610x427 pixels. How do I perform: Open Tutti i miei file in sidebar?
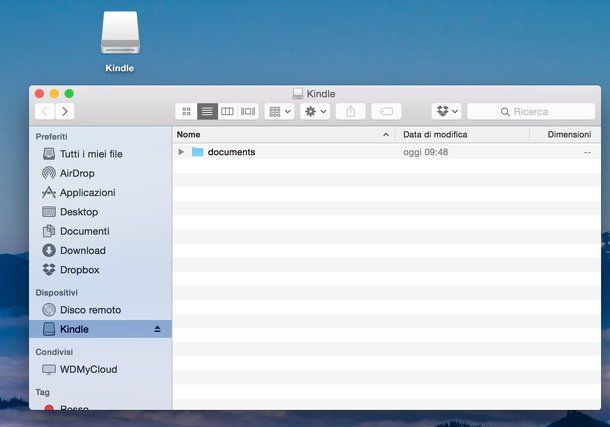point(100,154)
